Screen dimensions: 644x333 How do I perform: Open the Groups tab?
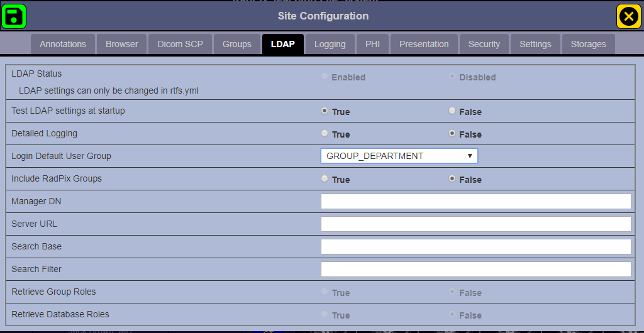[x=237, y=44]
